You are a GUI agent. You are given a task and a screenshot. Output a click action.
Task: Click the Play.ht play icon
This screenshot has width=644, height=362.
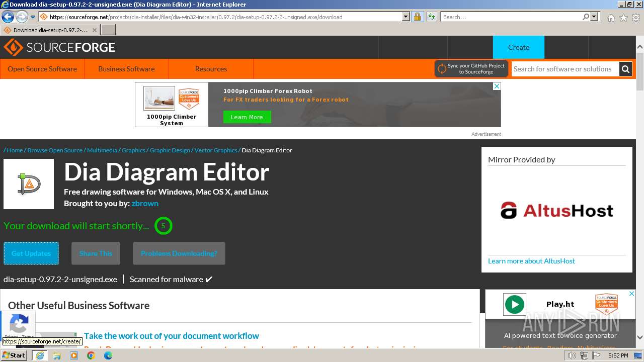point(515,305)
